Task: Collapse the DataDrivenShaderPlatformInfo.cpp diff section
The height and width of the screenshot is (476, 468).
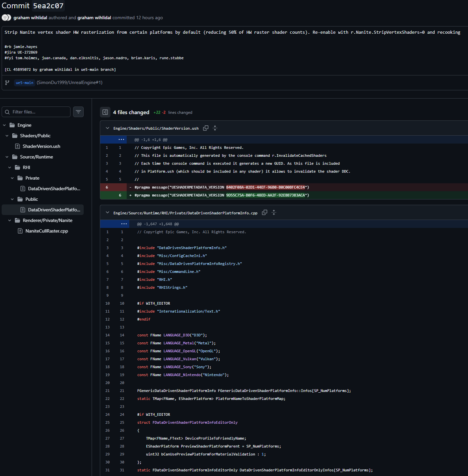Action: point(107,213)
